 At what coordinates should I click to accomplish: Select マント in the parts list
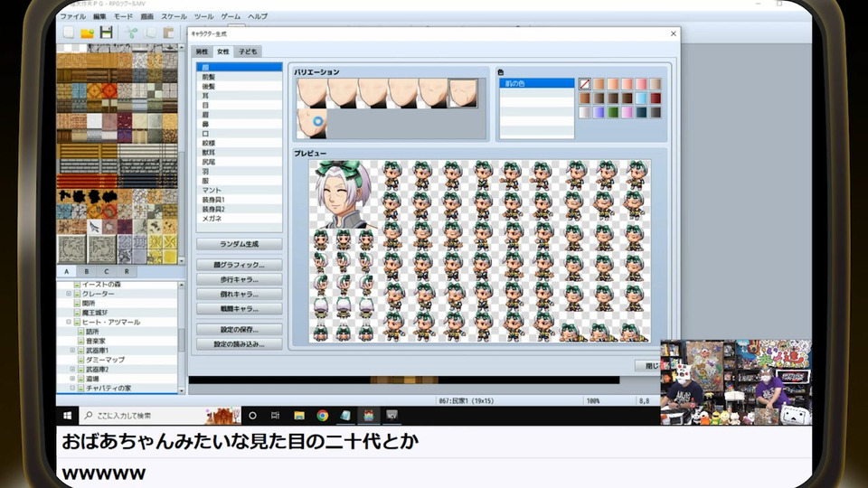point(239,190)
